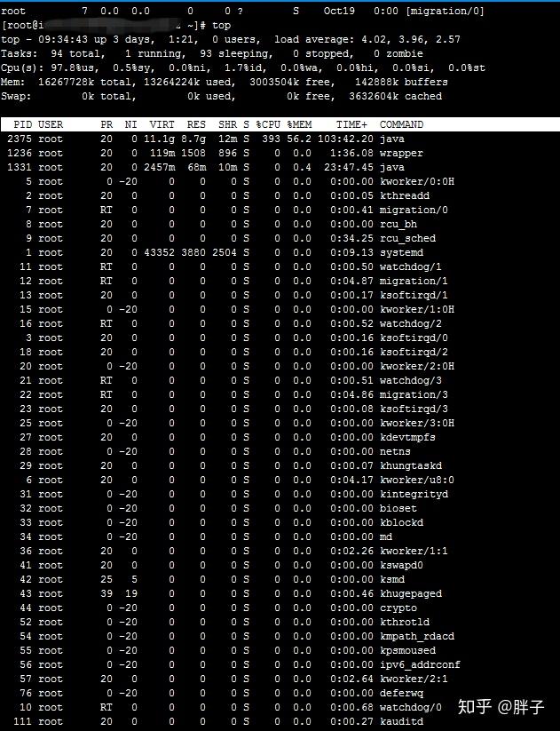The image size is (560, 731).
Task: Select the kauditd process name
Action: [401, 722]
